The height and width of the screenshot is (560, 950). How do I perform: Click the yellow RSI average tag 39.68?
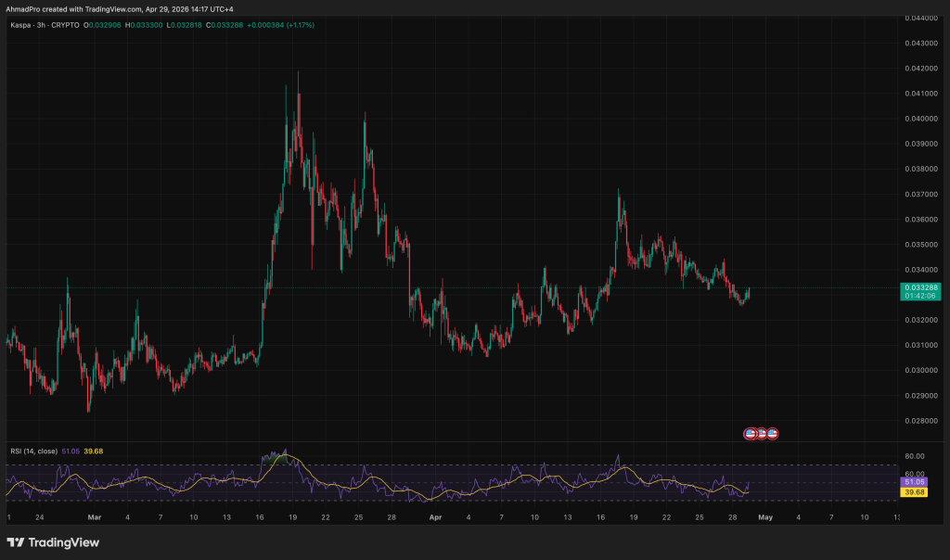tap(915, 493)
